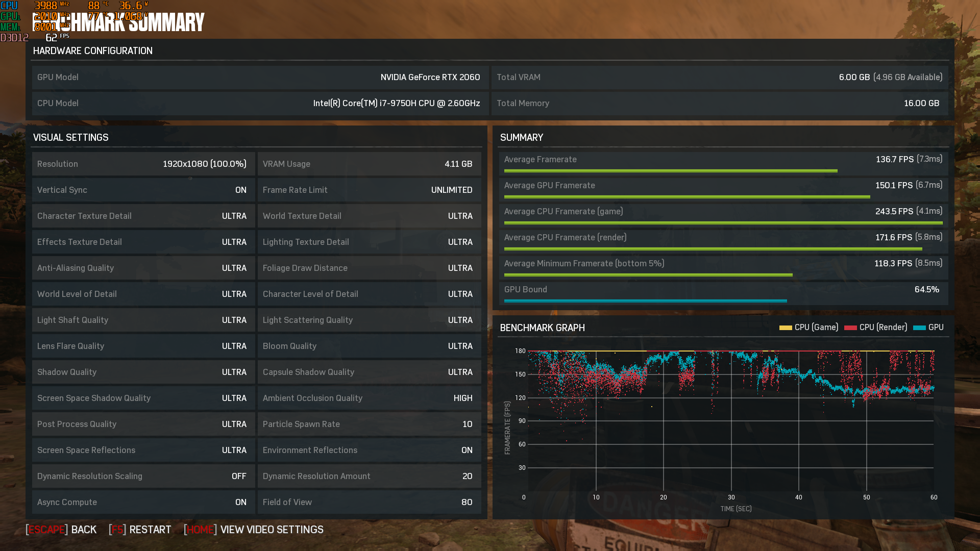The height and width of the screenshot is (551, 980).
Task: Click the ESCAPE Back button
Action: 61,530
